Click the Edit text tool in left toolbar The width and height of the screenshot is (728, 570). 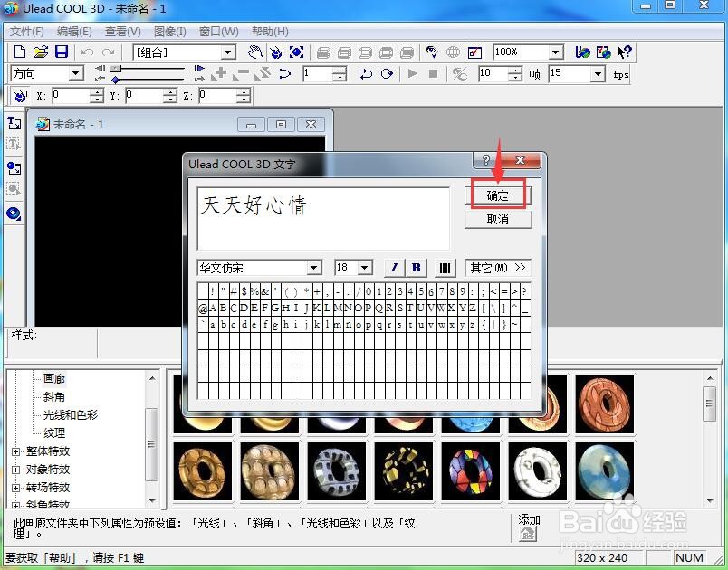pos(14,144)
